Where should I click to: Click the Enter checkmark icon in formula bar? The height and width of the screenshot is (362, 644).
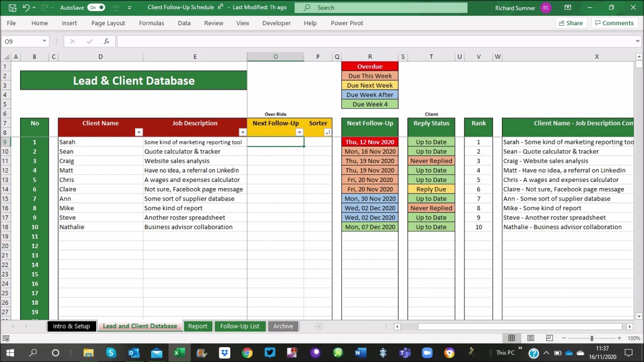(90, 41)
